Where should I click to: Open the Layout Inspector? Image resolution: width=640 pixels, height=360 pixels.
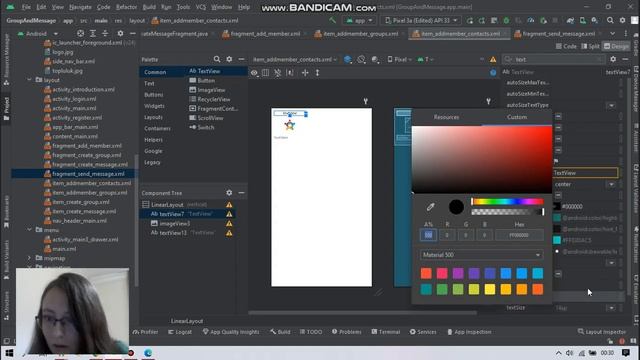602,332
